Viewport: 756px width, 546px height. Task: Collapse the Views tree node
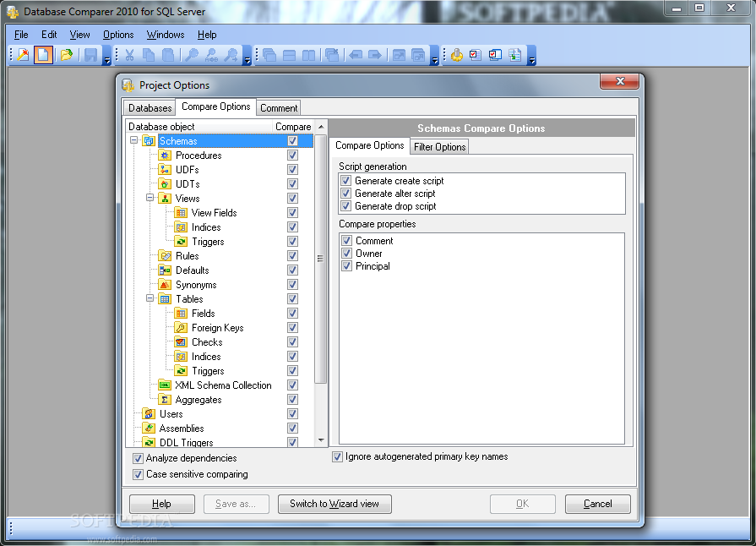pos(150,198)
